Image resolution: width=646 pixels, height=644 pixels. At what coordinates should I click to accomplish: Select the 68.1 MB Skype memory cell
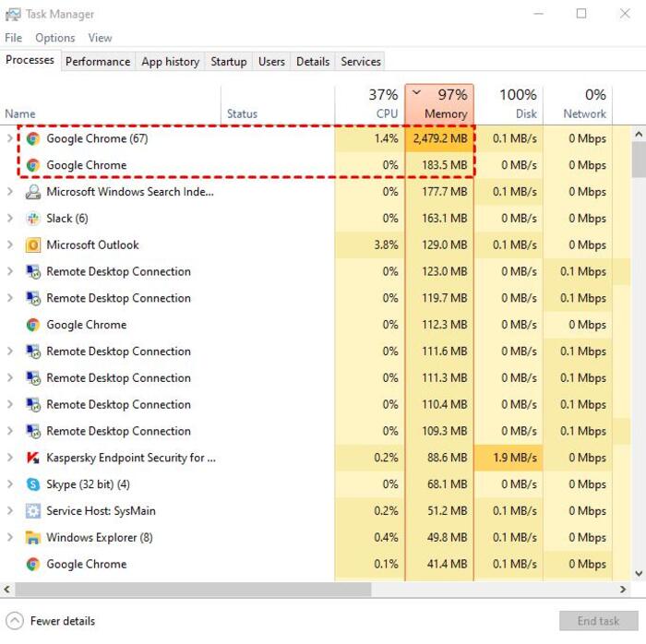pos(439,484)
